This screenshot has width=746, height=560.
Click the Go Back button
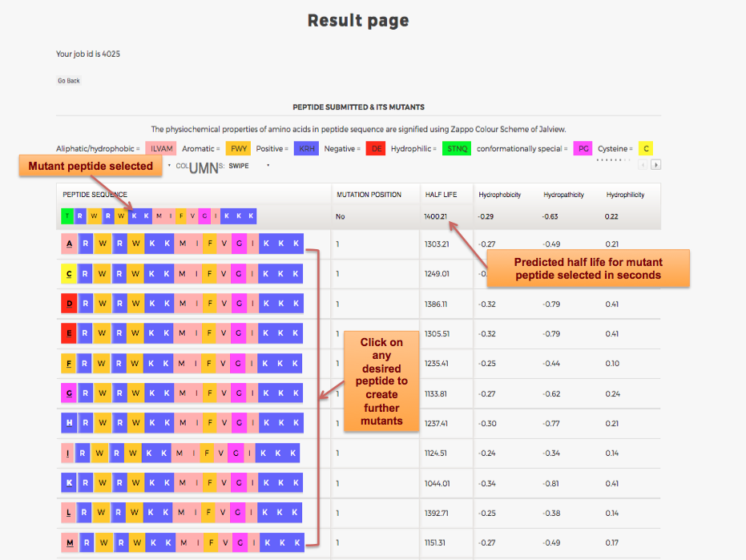(x=69, y=81)
